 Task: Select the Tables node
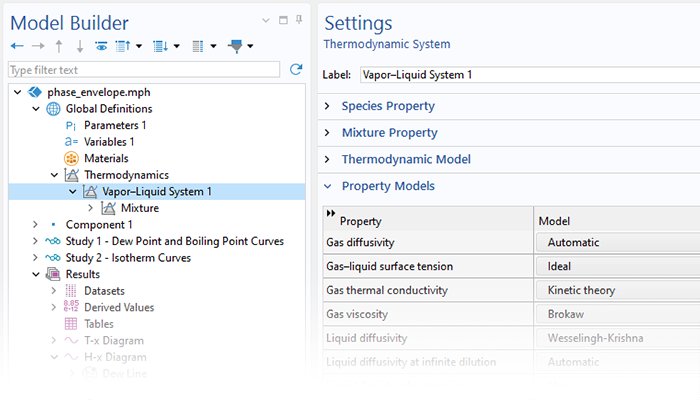pyautogui.click(x=99, y=324)
